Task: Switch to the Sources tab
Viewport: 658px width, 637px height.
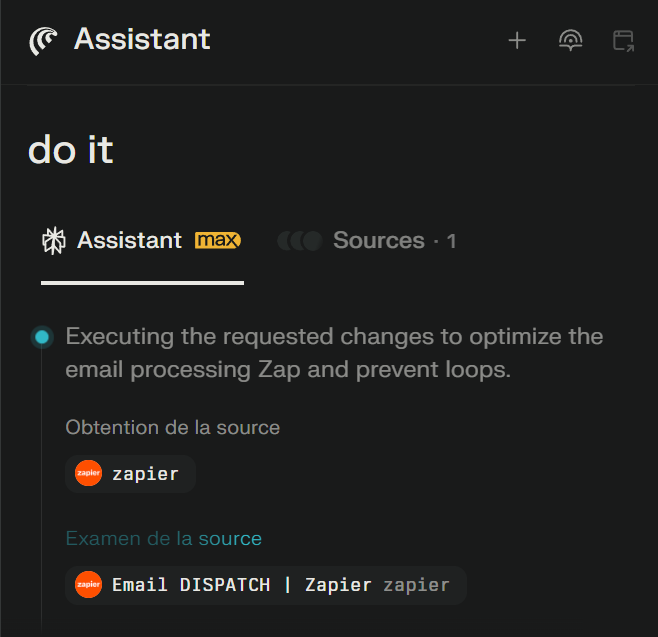Action: pyautogui.click(x=378, y=241)
